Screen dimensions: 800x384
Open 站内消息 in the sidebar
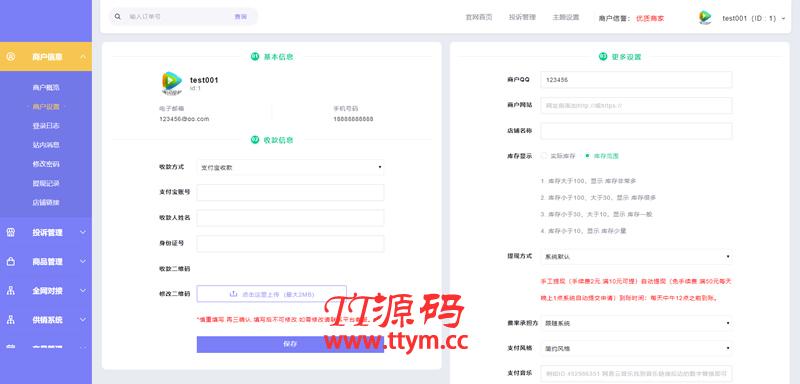point(46,145)
